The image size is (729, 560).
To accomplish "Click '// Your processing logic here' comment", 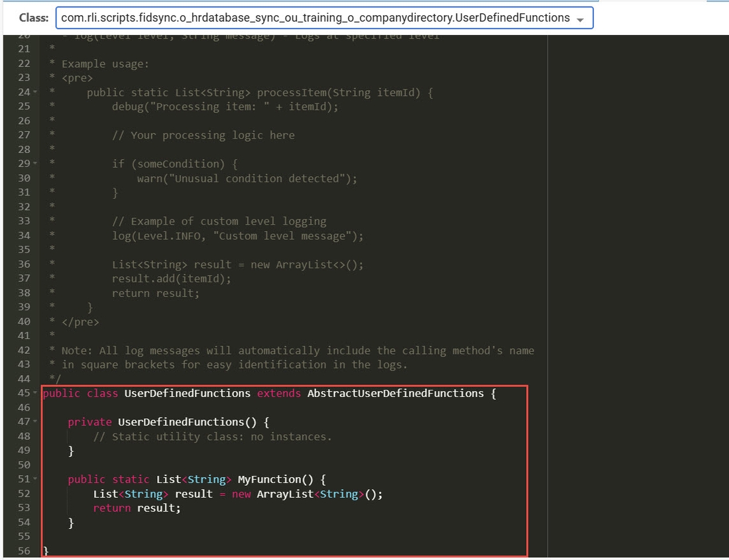I will click(x=203, y=135).
